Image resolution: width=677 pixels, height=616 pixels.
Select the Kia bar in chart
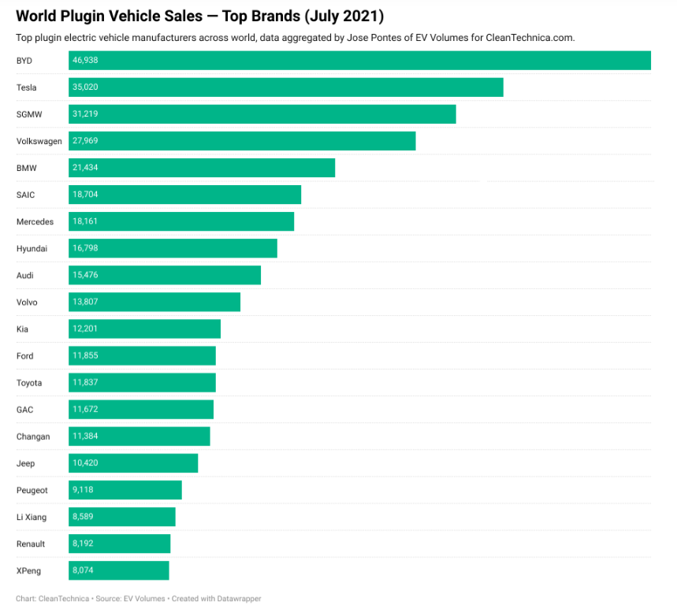click(144, 328)
